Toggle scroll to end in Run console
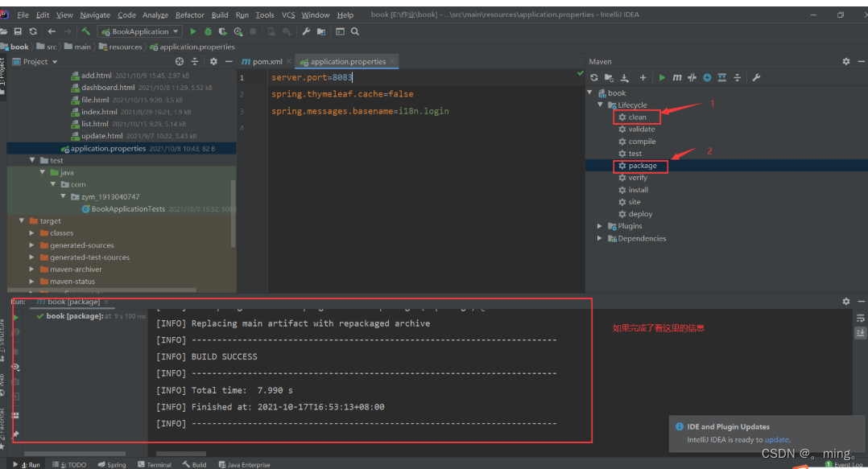868x469 pixels. click(x=860, y=333)
